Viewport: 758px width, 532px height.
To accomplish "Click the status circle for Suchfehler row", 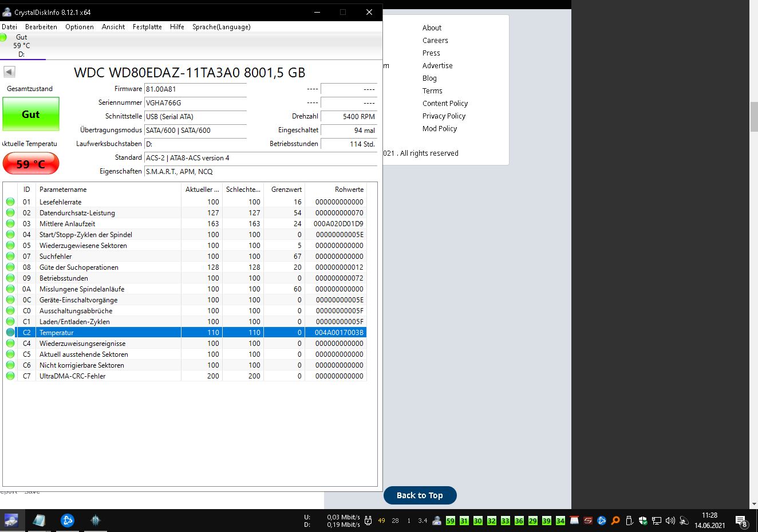I will click(x=10, y=256).
